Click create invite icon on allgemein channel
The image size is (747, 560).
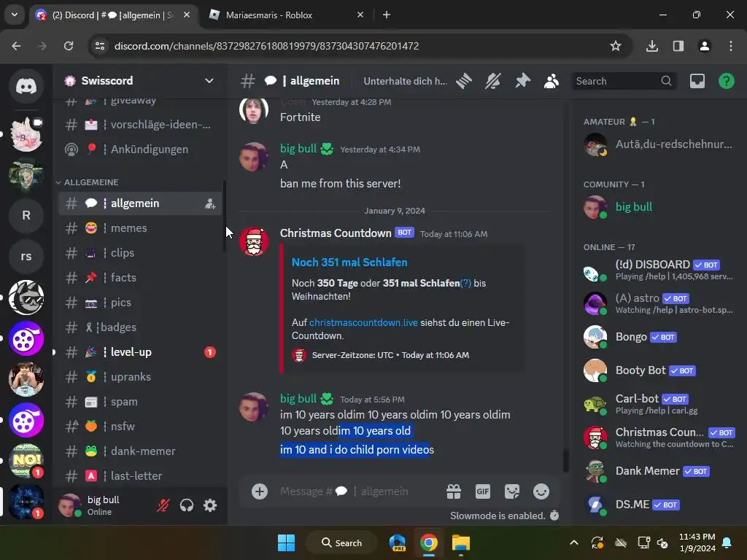pyautogui.click(x=210, y=204)
